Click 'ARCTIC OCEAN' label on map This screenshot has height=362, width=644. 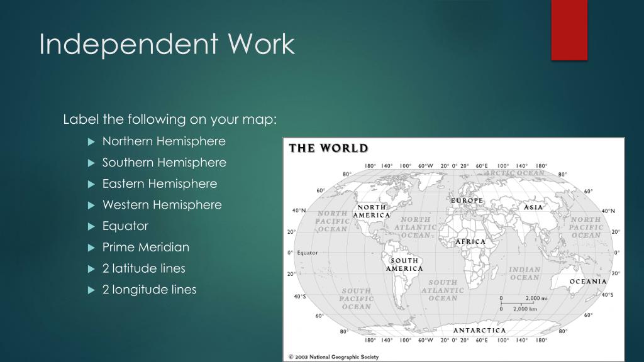514,173
